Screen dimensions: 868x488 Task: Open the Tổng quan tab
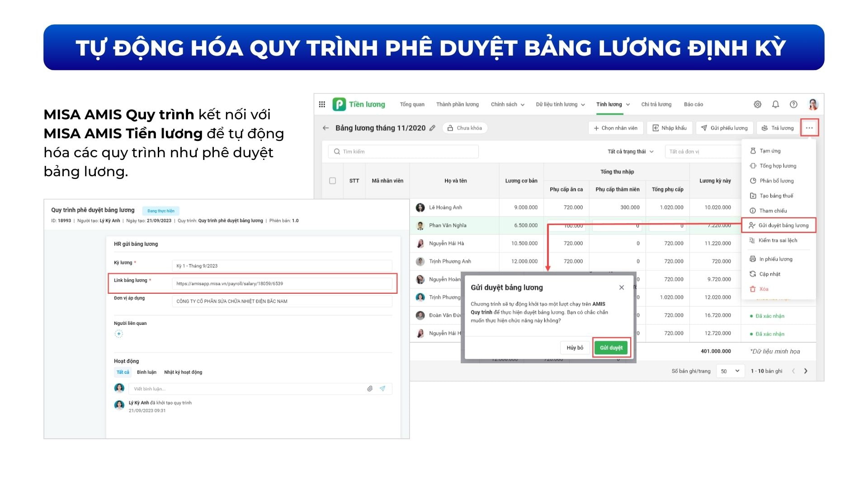(412, 104)
